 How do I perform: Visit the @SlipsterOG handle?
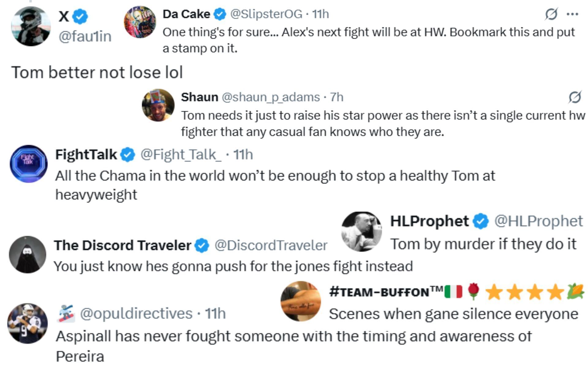coord(266,14)
